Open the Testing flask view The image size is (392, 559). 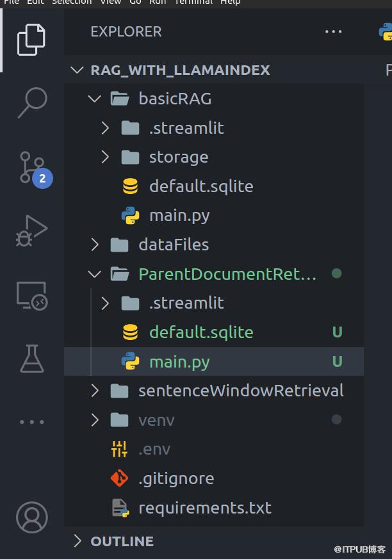[x=31, y=358]
